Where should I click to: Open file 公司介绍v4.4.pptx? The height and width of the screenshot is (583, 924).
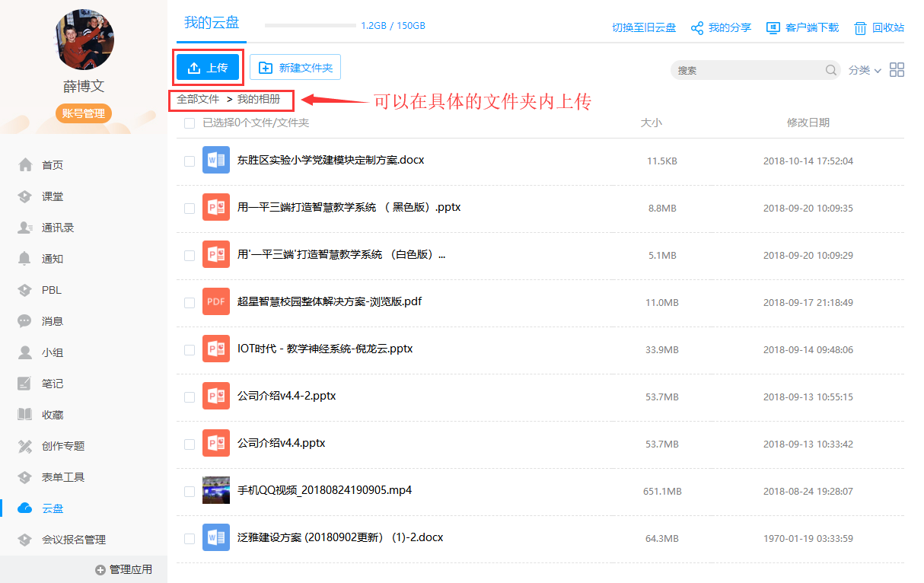pos(281,443)
